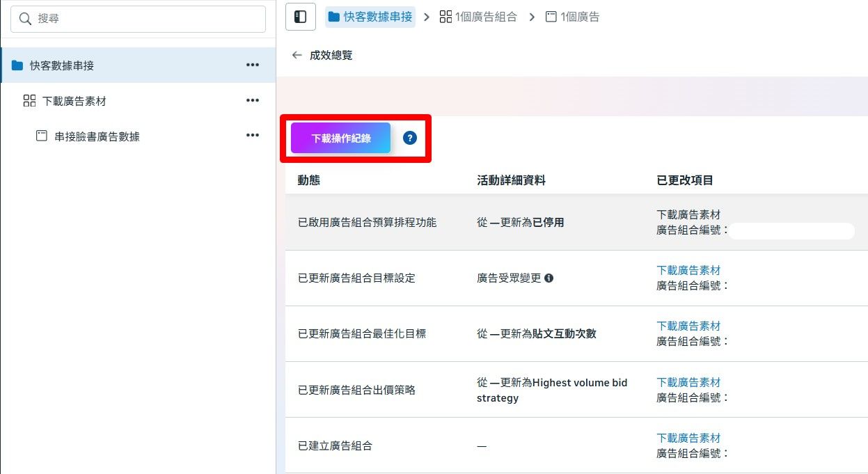Click the folder icon beside 快客數據串接 in sidebar
868x474 pixels.
point(17,65)
